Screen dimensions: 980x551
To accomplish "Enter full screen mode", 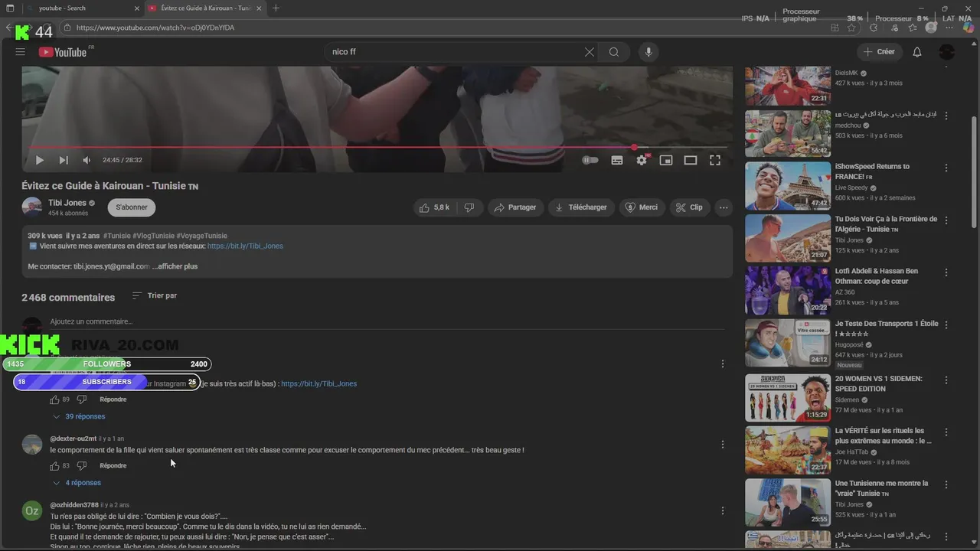I will (x=715, y=160).
